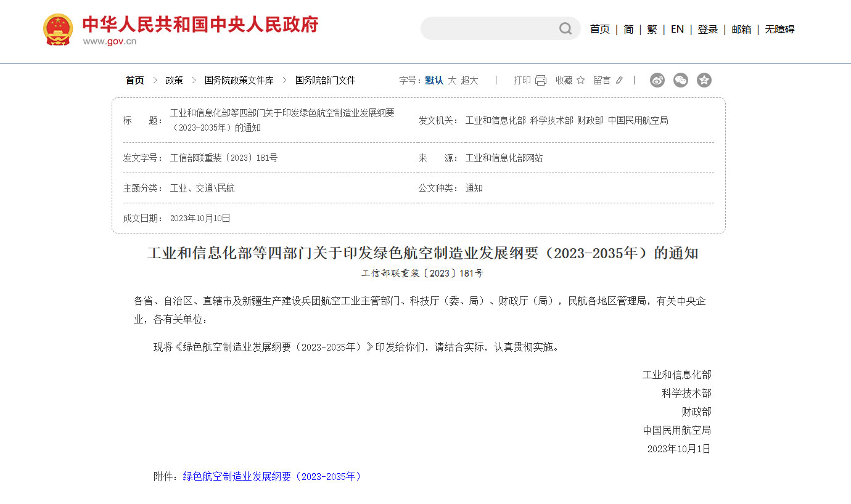Click the www.gov.cn URL text

point(110,42)
